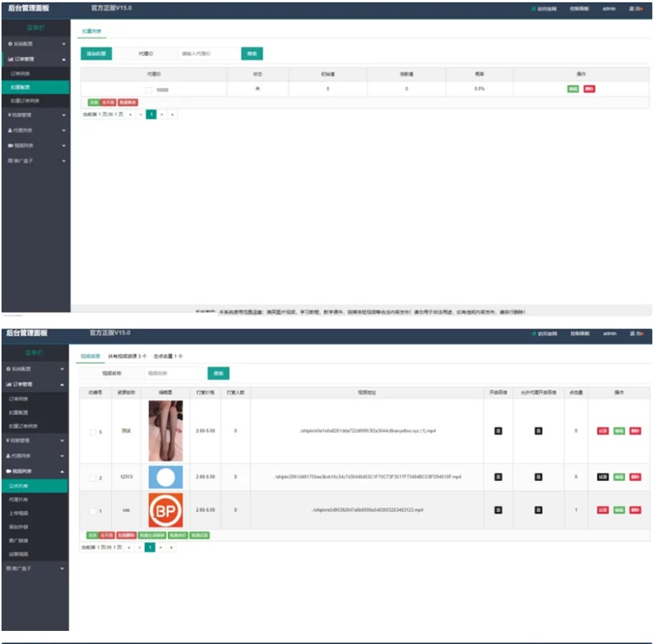Toggle the 开启否 switch for the ces video row
This screenshot has width=653, height=644.
click(x=498, y=510)
